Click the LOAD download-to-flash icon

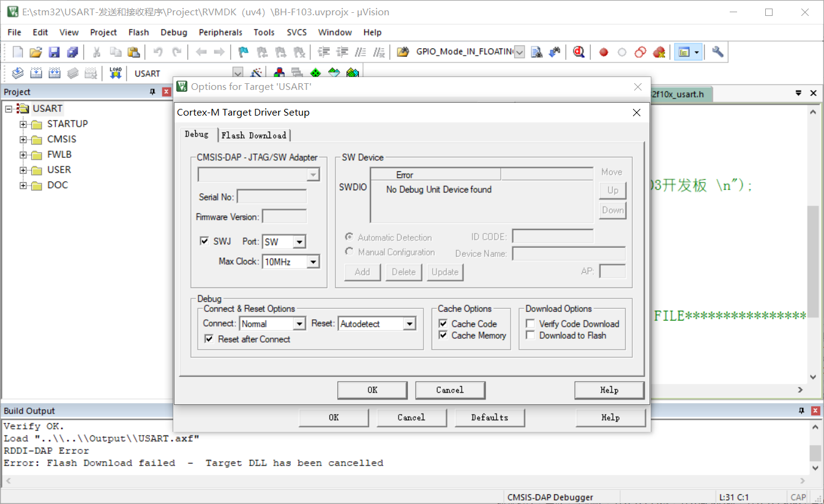[x=116, y=73]
